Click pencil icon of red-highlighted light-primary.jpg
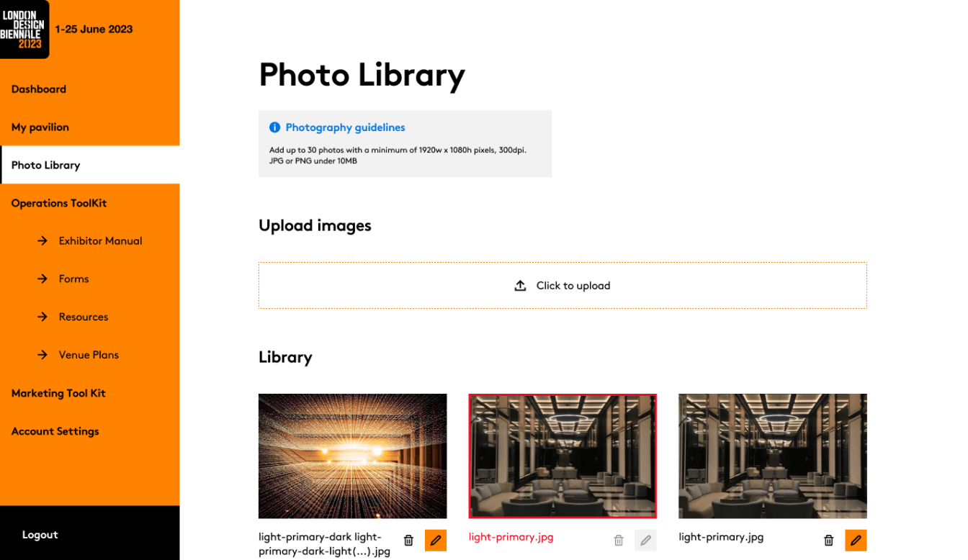Image resolution: width=968 pixels, height=560 pixels. click(x=646, y=540)
